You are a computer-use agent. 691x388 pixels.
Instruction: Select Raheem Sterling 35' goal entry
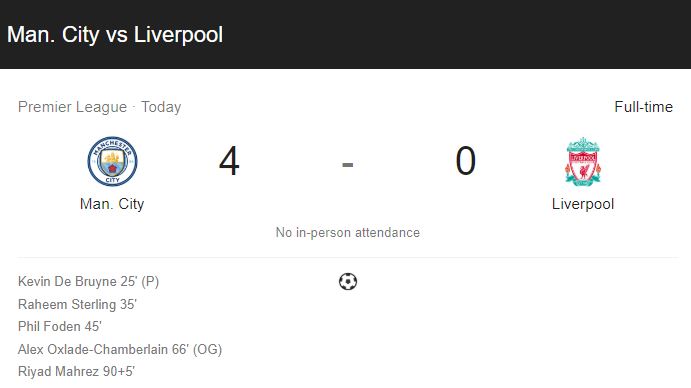78,304
